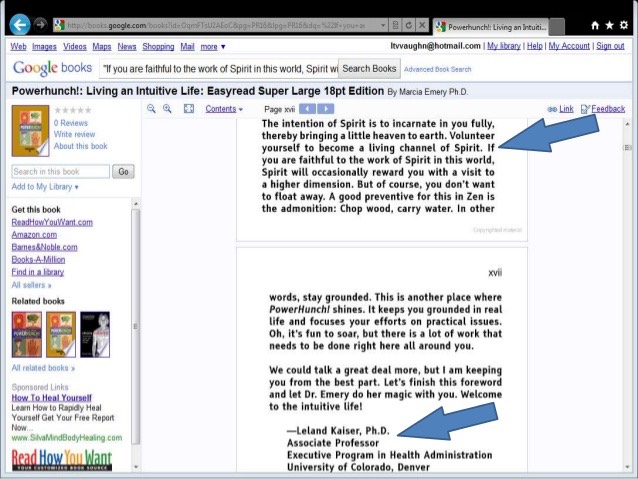Click the book cover thumbnail
The image size is (638, 479).
[31, 131]
